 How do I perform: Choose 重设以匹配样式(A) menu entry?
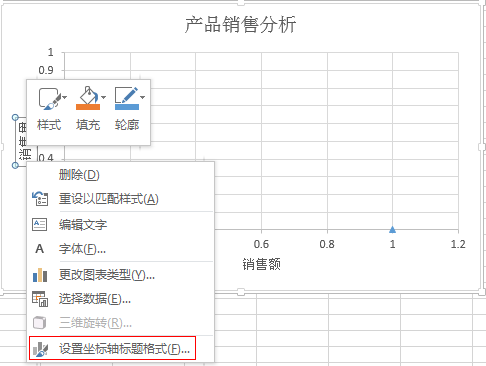coord(121,199)
